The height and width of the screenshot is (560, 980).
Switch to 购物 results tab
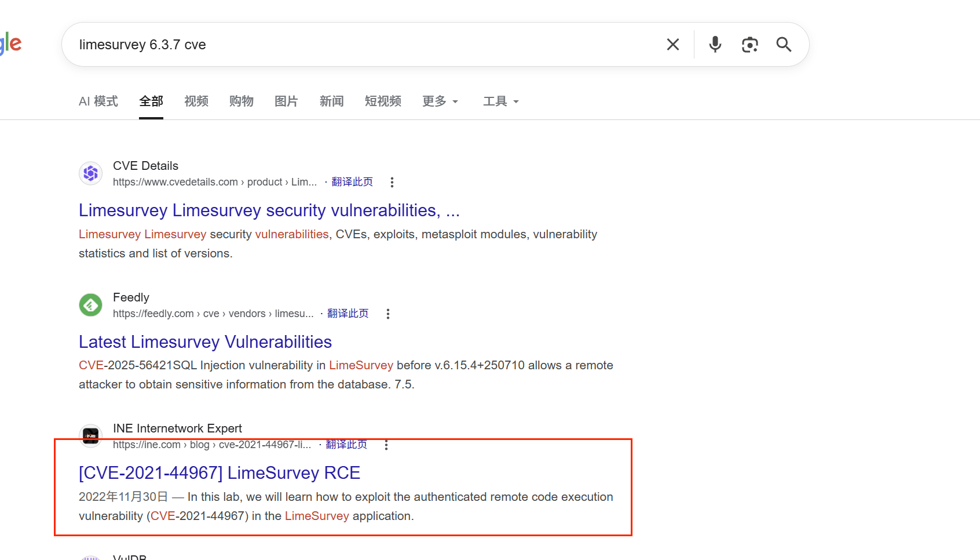pos(242,101)
